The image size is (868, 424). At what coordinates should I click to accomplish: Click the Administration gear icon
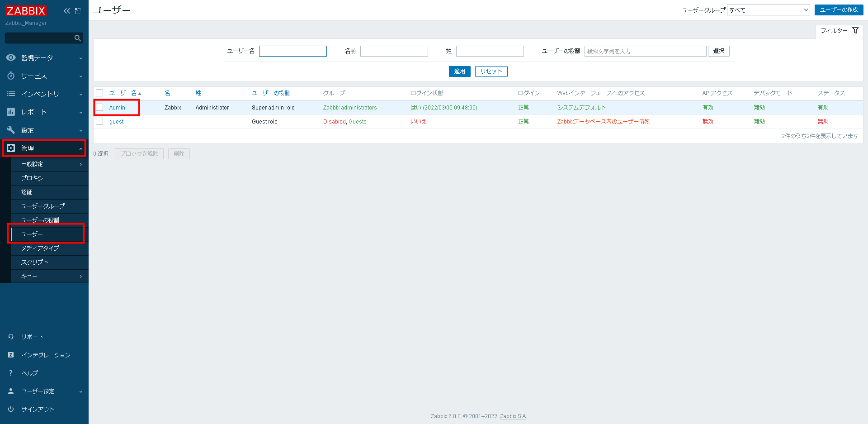click(x=11, y=148)
